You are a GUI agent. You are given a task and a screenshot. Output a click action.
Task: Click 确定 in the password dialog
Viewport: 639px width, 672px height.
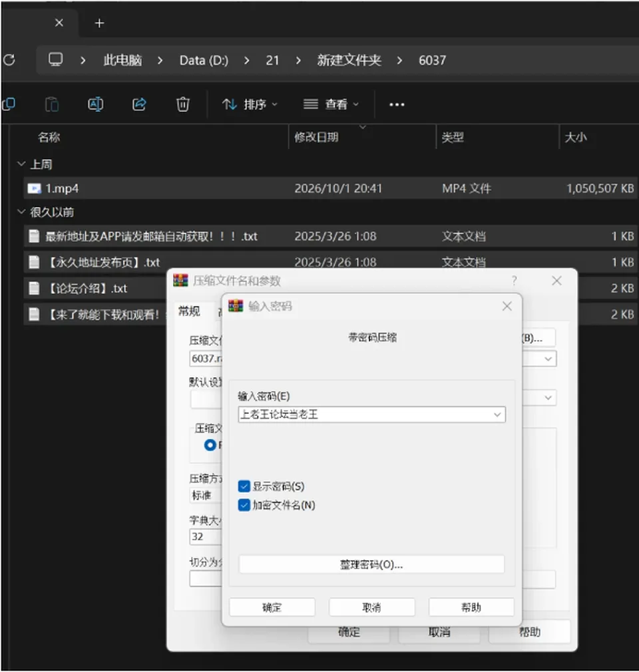click(272, 607)
